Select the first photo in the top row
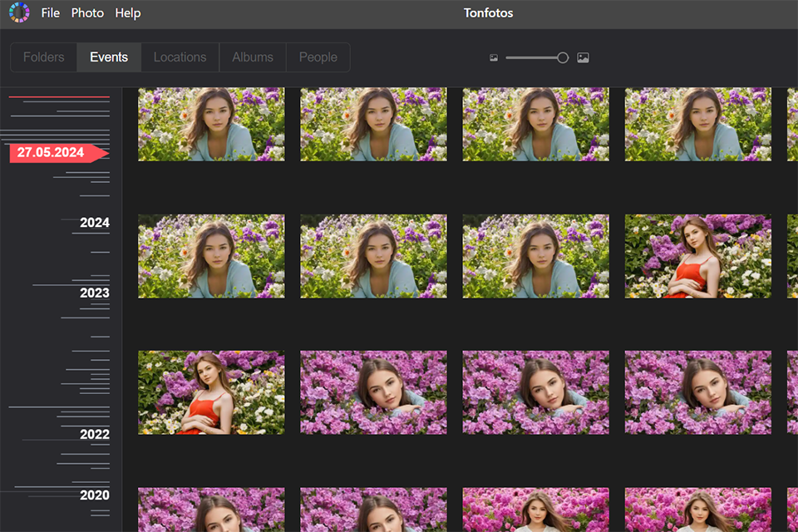The width and height of the screenshot is (798, 532). [x=211, y=123]
